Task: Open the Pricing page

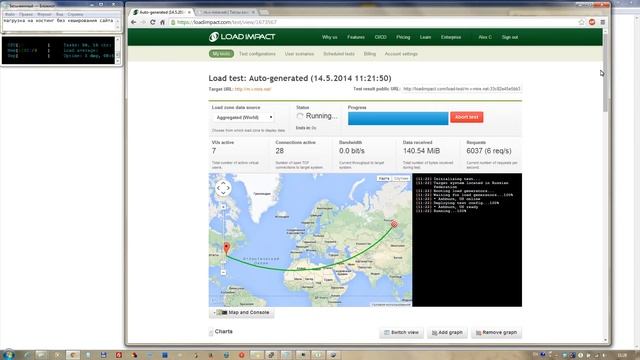Action: pos(403,37)
